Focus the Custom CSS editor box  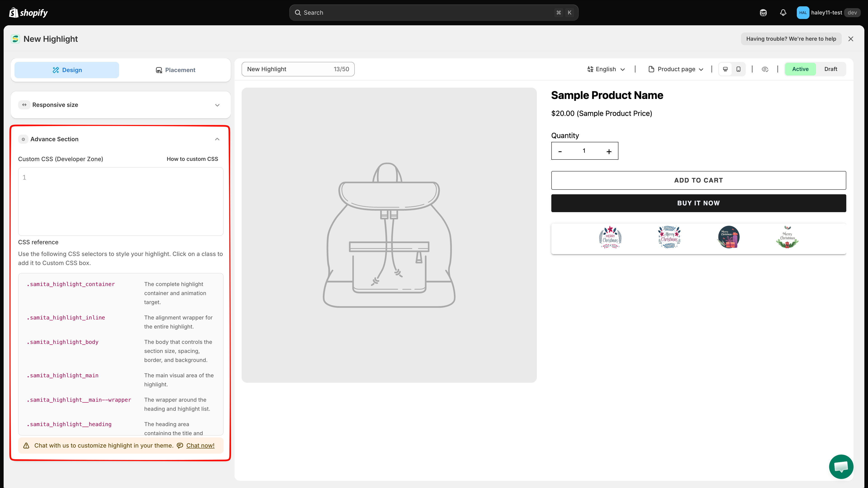click(x=121, y=201)
